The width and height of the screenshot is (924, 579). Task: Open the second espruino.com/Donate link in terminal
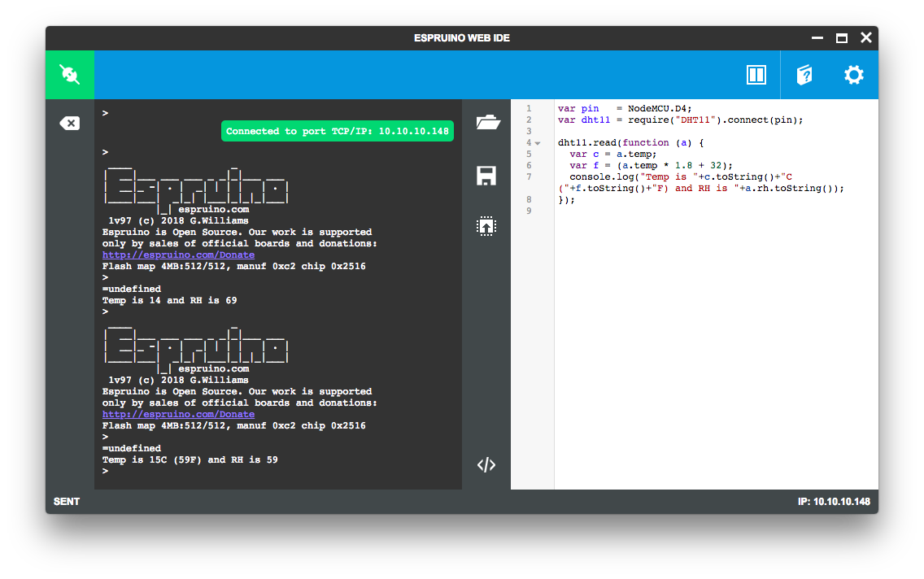click(x=179, y=415)
